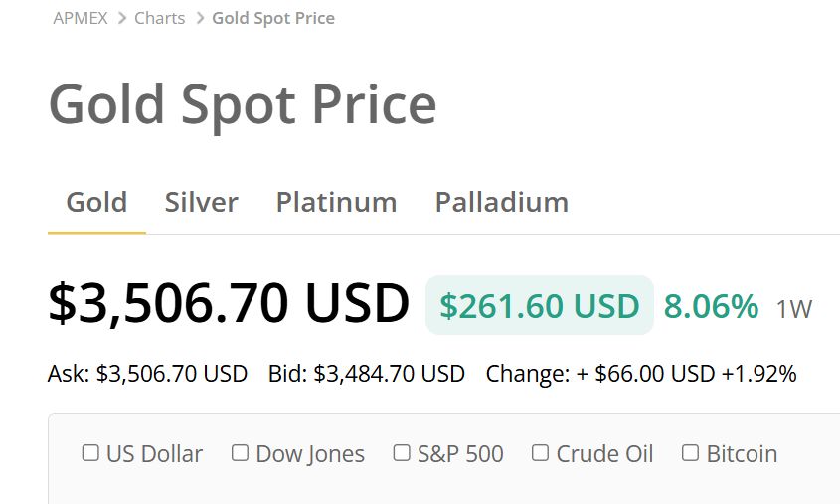Screen dimensions: 840x504
Task: Click the $3,506.70 USD spot price
Action: [229, 304]
